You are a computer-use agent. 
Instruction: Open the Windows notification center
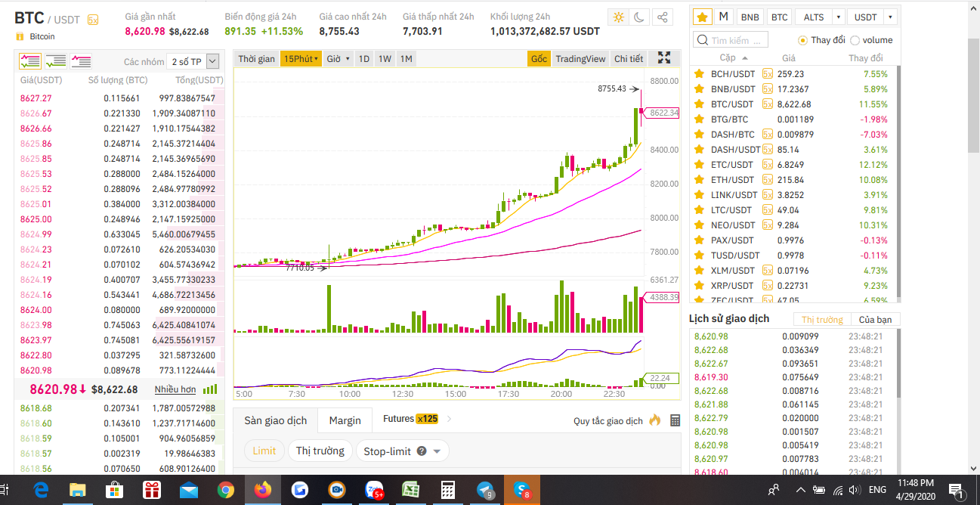(955, 490)
